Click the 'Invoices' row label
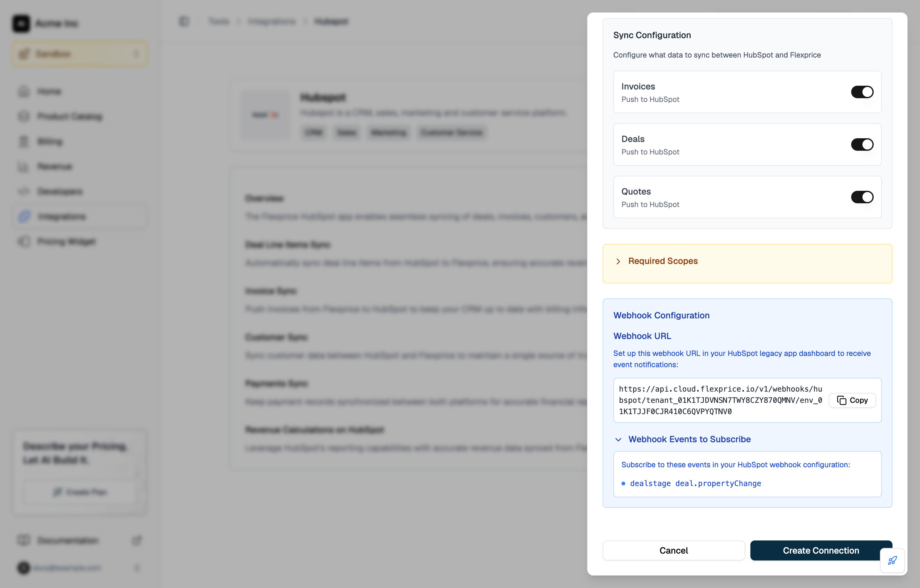The width and height of the screenshot is (920, 588). coord(638,87)
